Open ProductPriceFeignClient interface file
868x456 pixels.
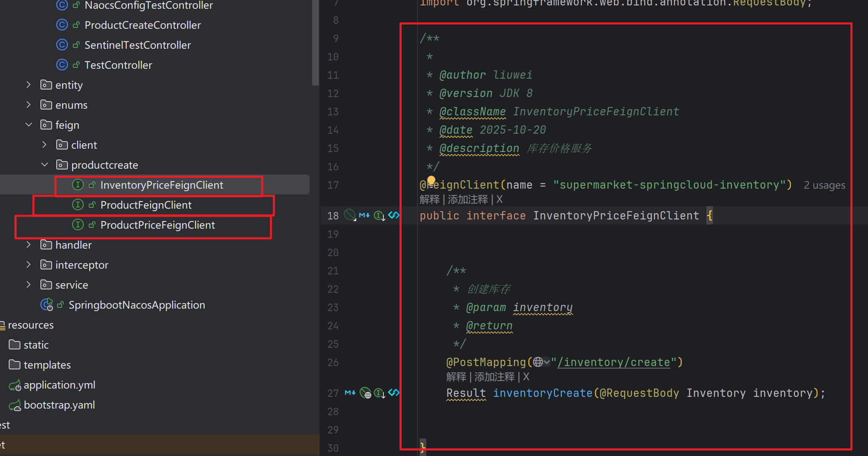point(158,225)
